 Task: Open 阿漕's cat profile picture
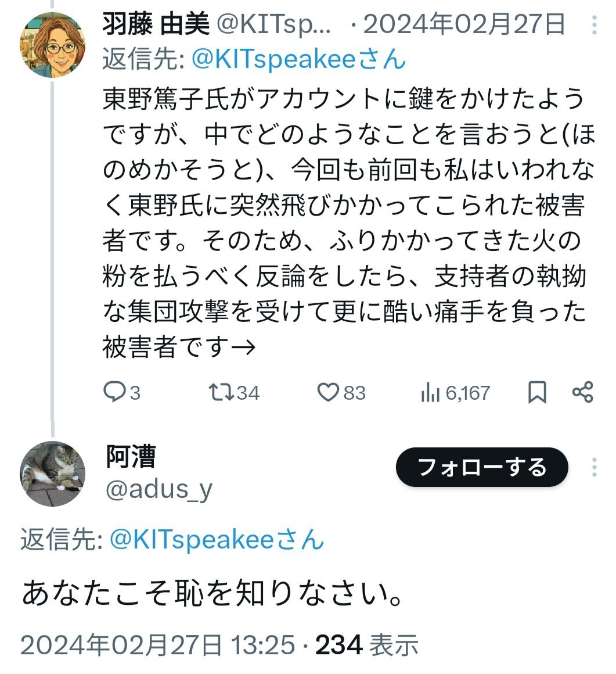tap(52, 474)
